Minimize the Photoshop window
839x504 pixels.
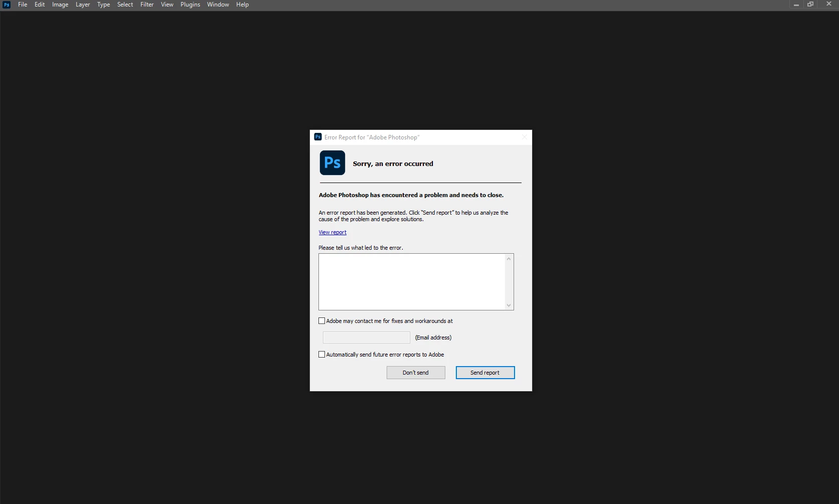pyautogui.click(x=796, y=5)
